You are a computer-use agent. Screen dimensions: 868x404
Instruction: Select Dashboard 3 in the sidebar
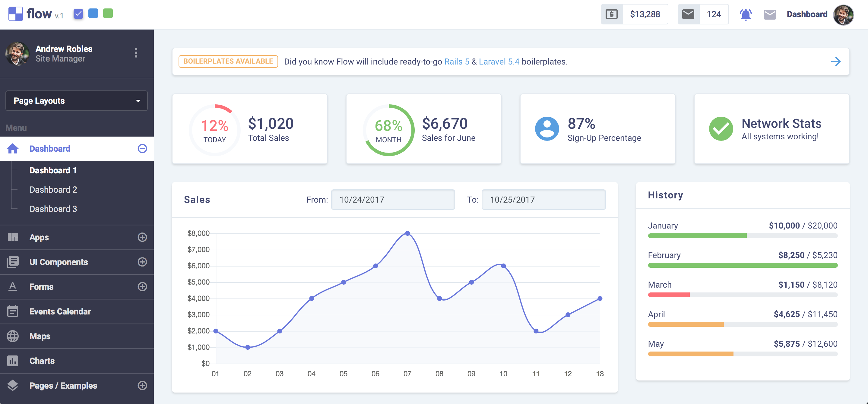click(x=53, y=209)
